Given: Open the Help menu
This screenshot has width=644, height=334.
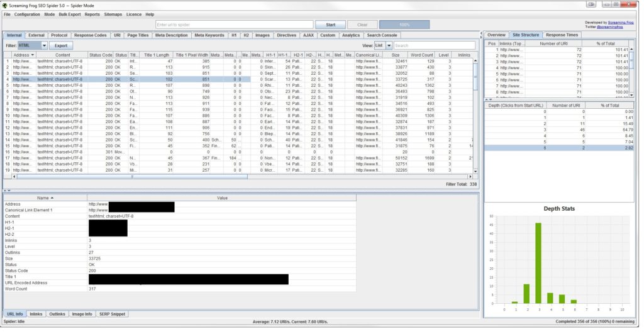Looking at the screenshot, I should pyautogui.click(x=150, y=14).
